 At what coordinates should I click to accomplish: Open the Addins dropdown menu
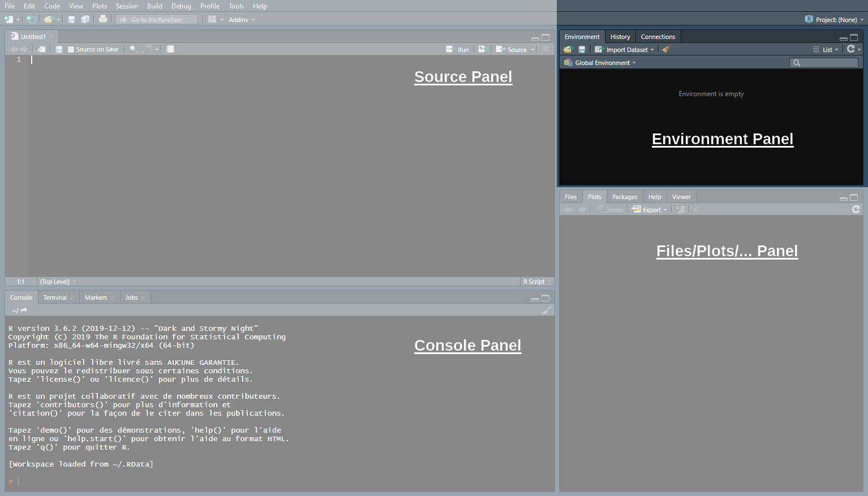point(241,20)
